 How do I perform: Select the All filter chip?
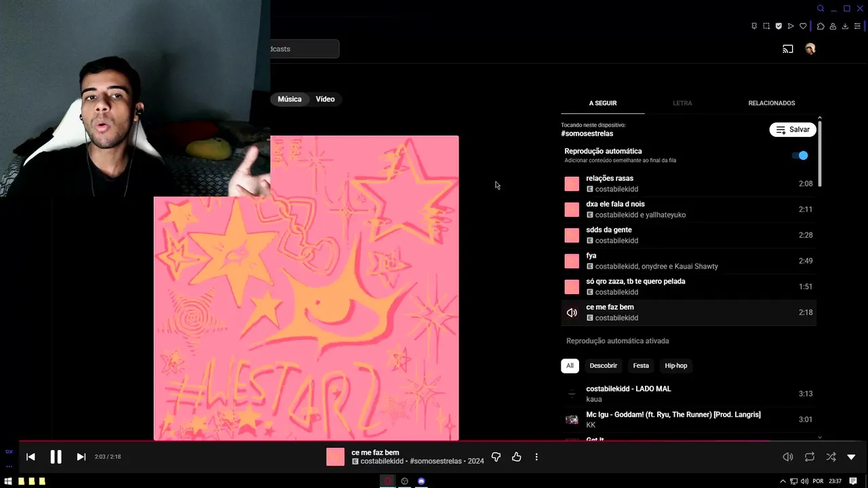570,365
